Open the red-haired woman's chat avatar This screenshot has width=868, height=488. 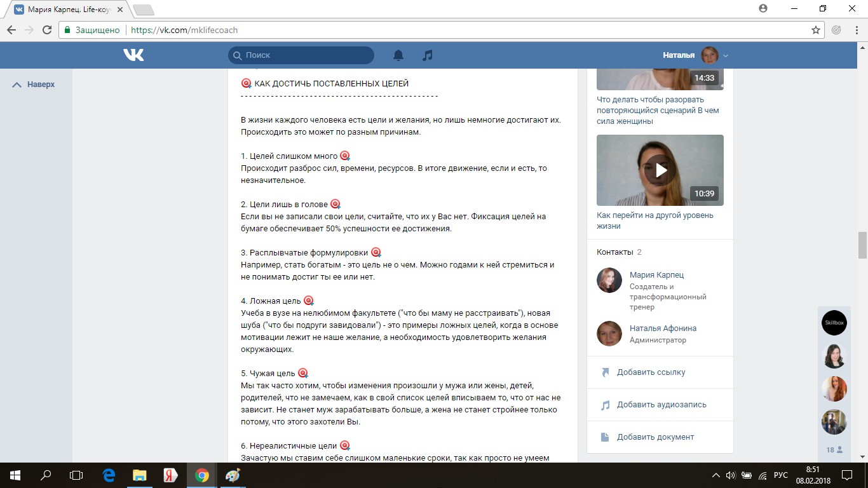click(x=834, y=389)
